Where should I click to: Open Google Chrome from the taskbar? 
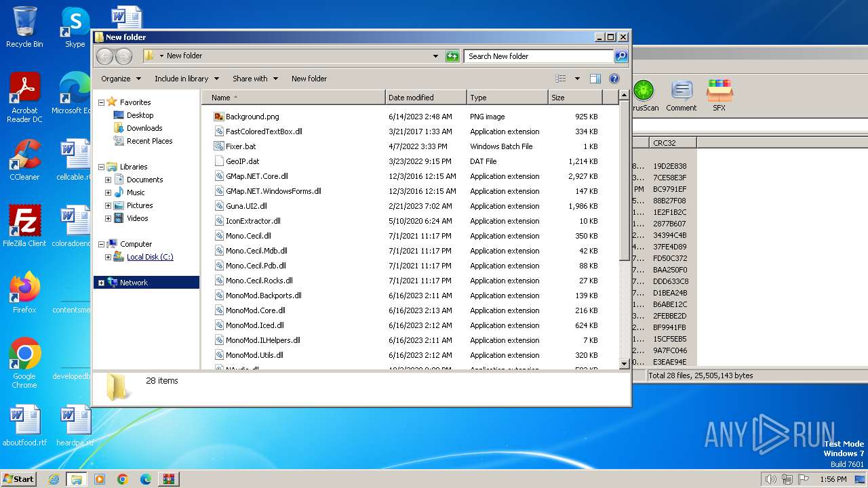tap(122, 479)
